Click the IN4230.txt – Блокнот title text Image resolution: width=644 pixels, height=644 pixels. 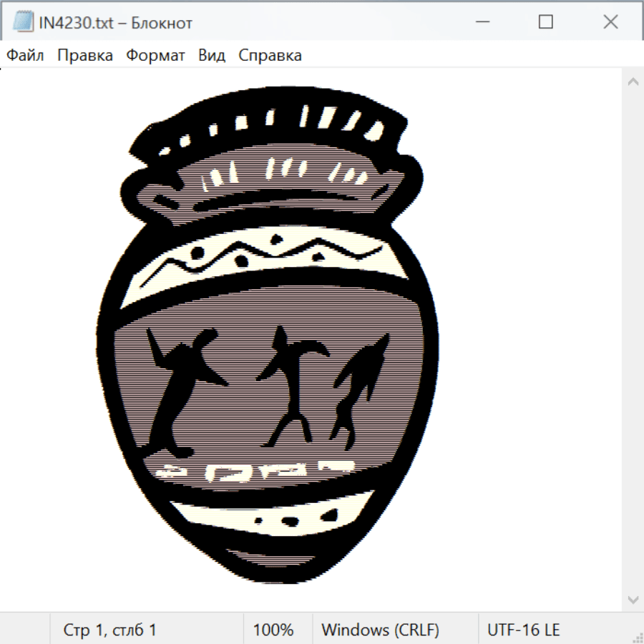coord(115,22)
